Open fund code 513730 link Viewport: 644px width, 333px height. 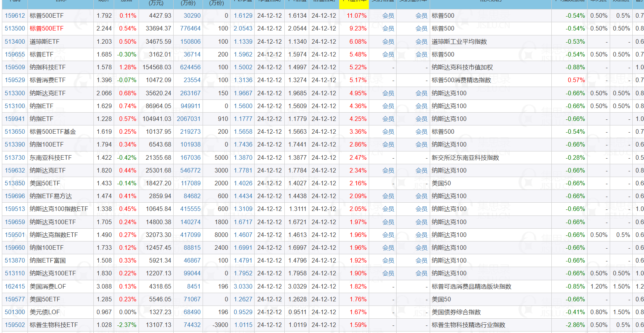point(15,157)
